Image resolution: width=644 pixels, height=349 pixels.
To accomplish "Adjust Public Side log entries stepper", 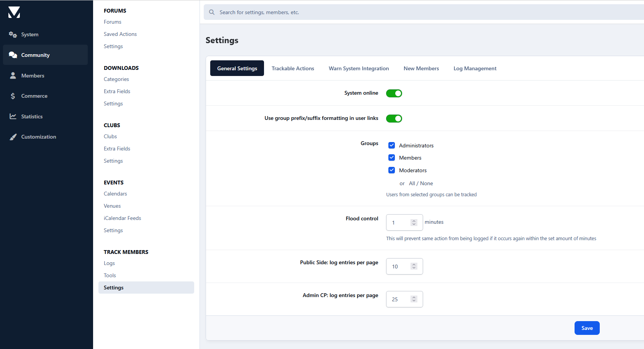I will (414, 267).
